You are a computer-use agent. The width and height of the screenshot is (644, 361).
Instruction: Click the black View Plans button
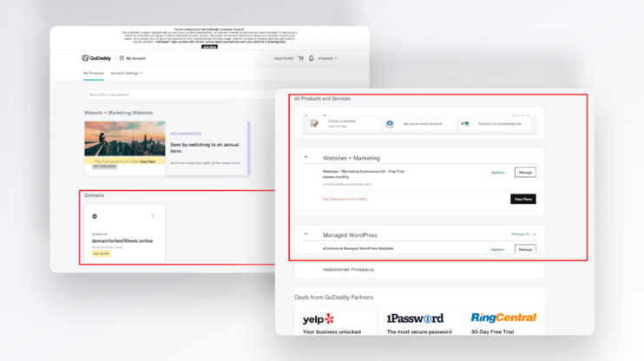pyautogui.click(x=522, y=200)
